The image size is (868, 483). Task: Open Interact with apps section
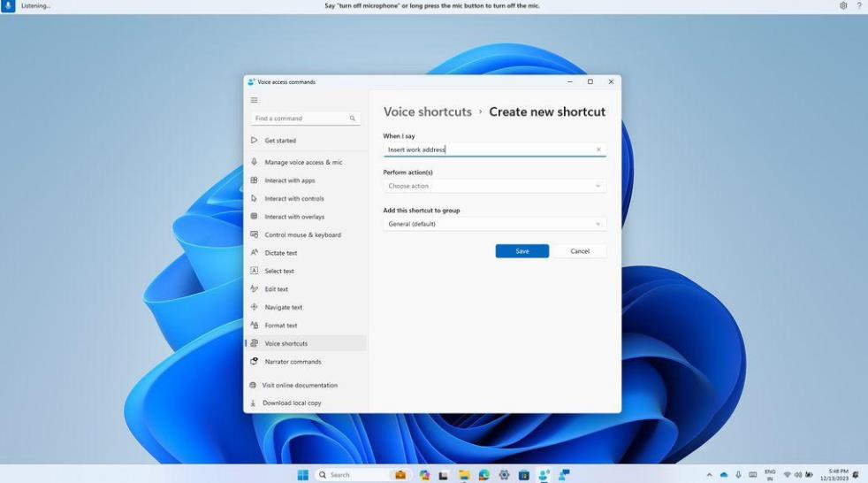306,180
